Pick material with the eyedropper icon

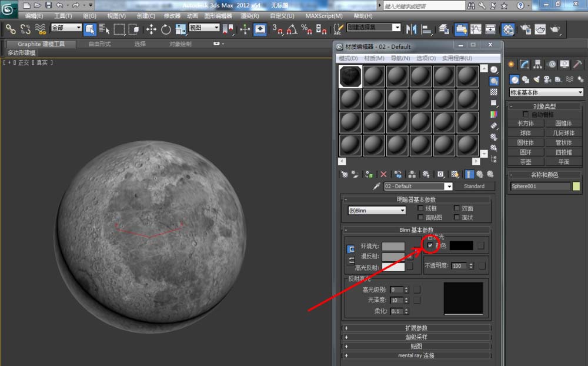(377, 187)
